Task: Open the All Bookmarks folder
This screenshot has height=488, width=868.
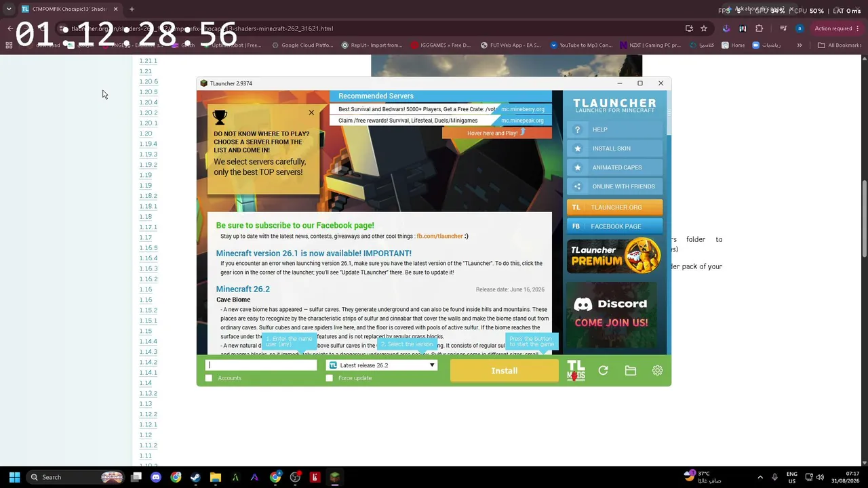Action: pyautogui.click(x=840, y=45)
